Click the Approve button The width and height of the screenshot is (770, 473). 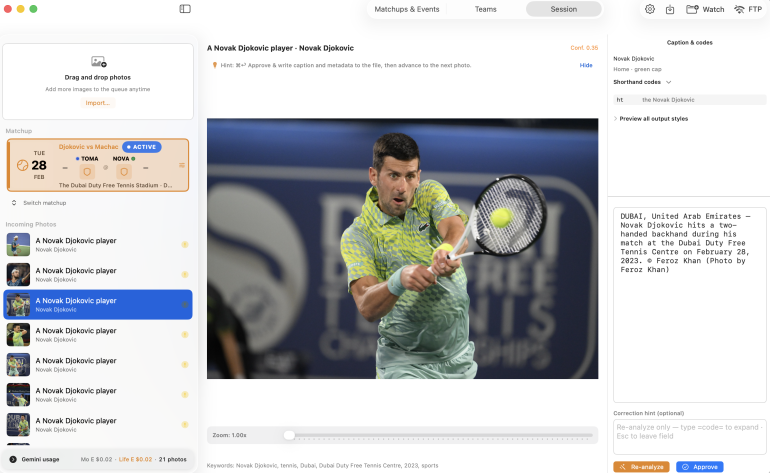tap(700, 467)
